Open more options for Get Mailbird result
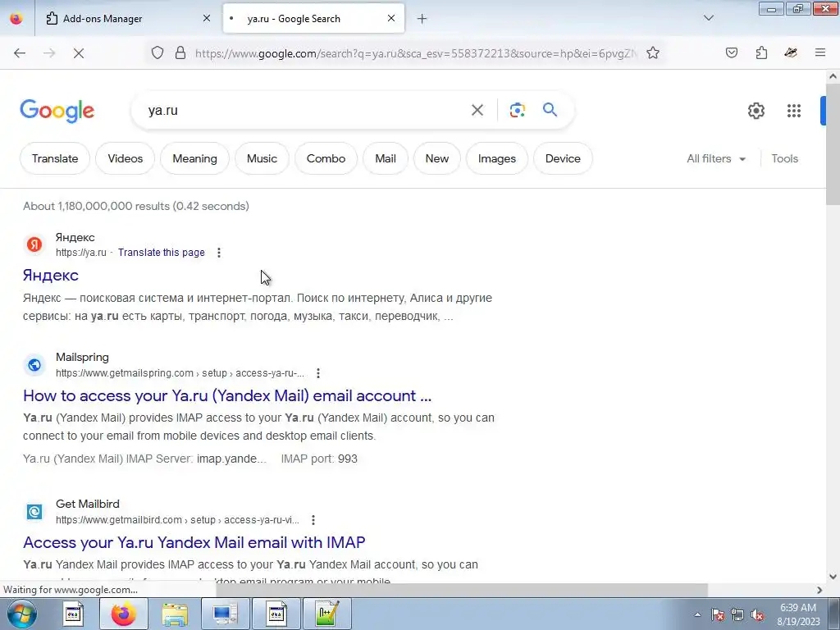The height and width of the screenshot is (630, 840). click(x=313, y=519)
